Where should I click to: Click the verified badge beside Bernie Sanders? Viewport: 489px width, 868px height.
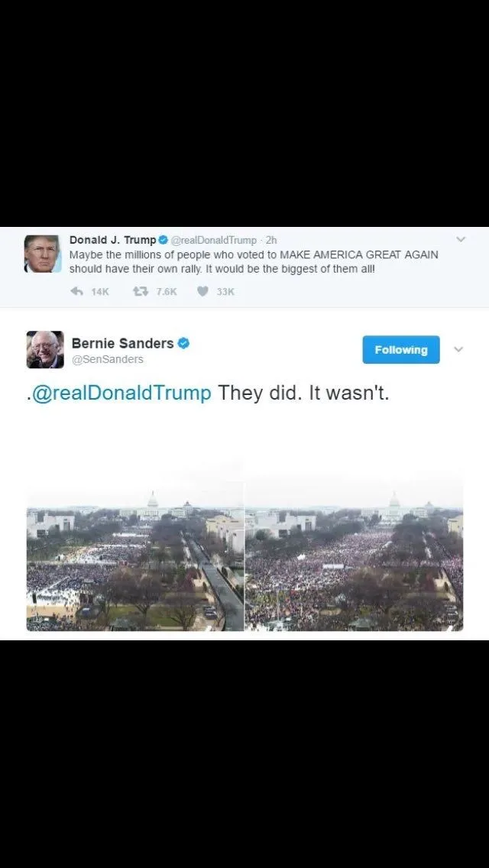coord(184,343)
